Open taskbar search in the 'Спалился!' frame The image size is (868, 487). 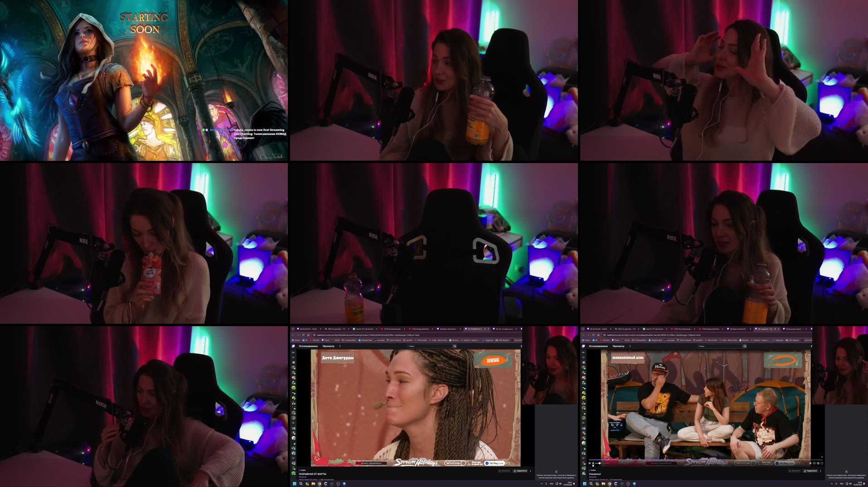pyautogui.click(x=591, y=484)
